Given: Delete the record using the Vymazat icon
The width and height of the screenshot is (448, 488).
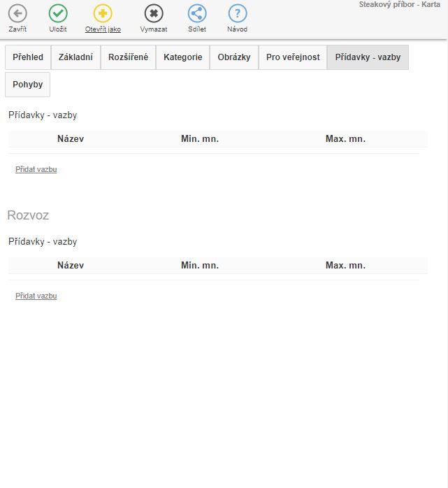Looking at the screenshot, I should (x=154, y=13).
